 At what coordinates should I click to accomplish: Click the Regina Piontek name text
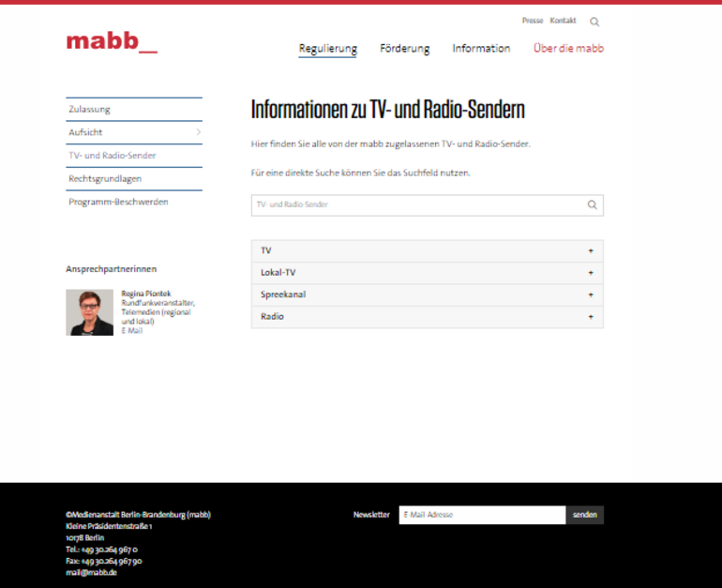click(146, 294)
